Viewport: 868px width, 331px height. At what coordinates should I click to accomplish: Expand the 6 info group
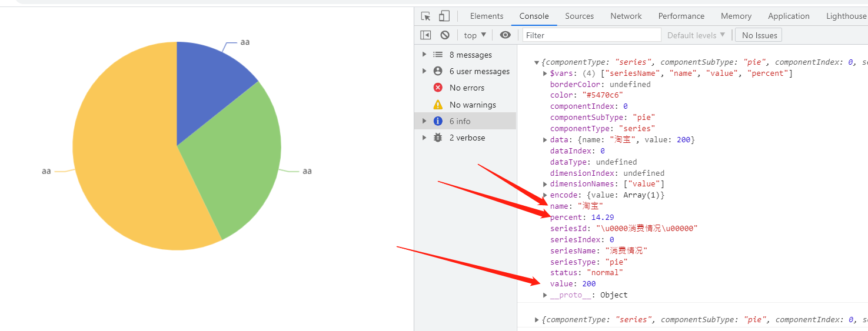tap(424, 121)
